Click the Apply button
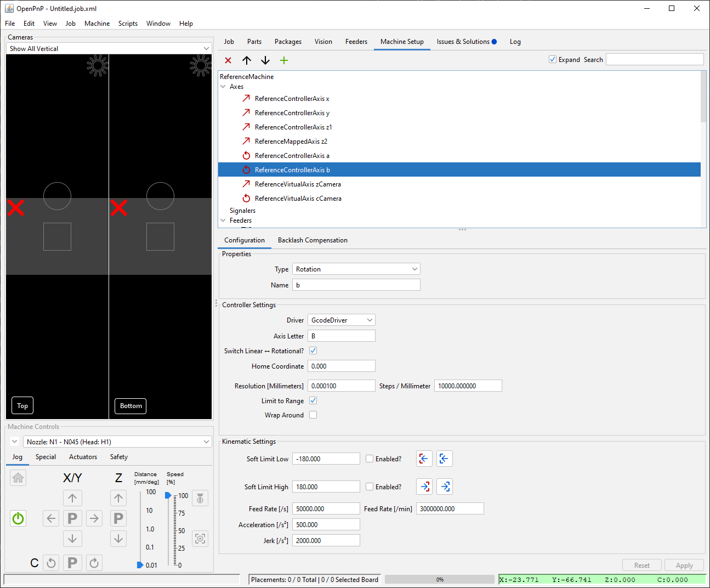Screen dimensions: 710x588 tap(684, 566)
